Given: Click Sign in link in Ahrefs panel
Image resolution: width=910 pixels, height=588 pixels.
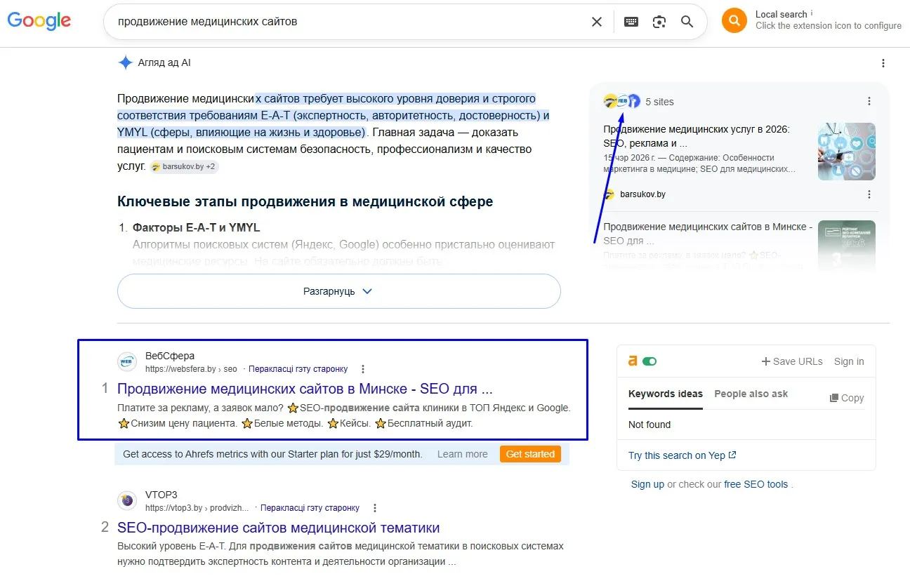Looking at the screenshot, I should [849, 361].
